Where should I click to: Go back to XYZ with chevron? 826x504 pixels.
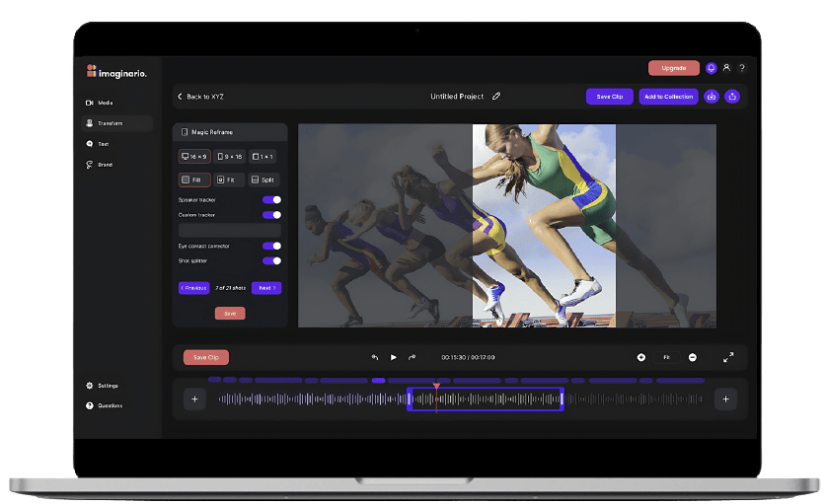coord(181,97)
